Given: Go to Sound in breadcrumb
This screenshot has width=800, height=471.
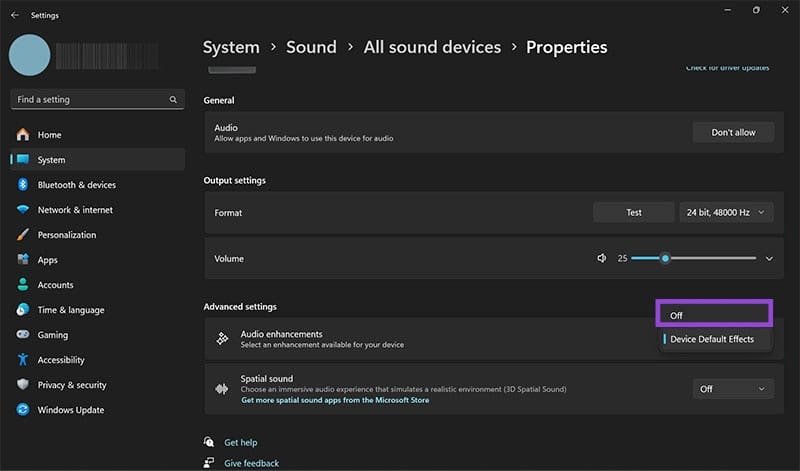Looking at the screenshot, I should (x=311, y=47).
